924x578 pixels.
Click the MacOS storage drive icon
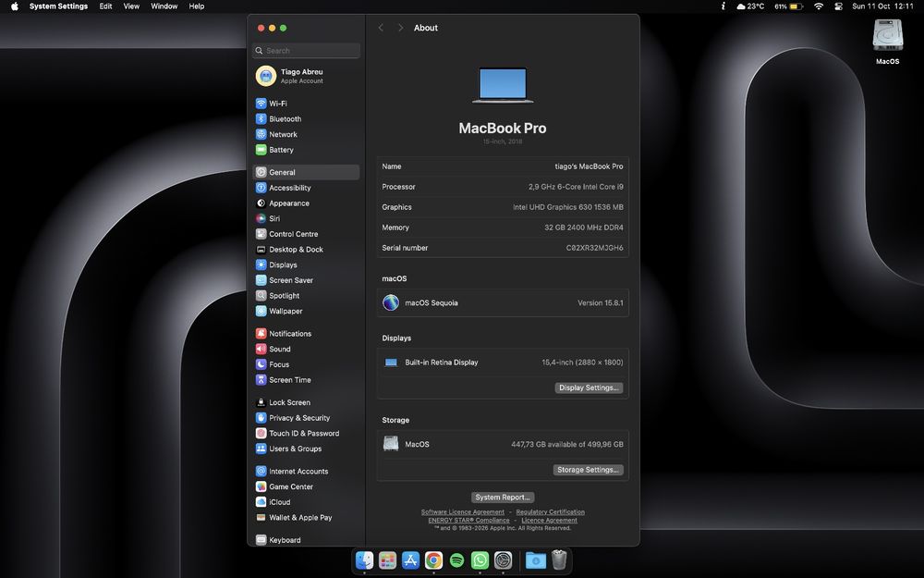pos(391,444)
